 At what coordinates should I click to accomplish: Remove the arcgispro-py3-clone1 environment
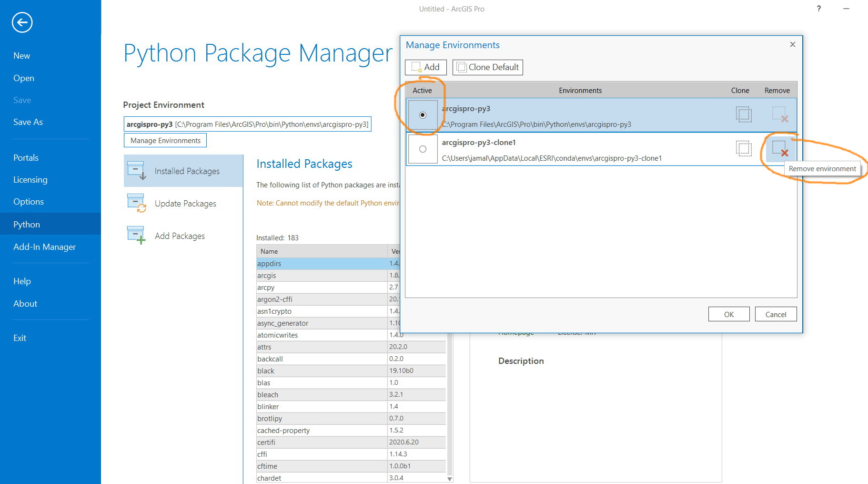(x=780, y=149)
